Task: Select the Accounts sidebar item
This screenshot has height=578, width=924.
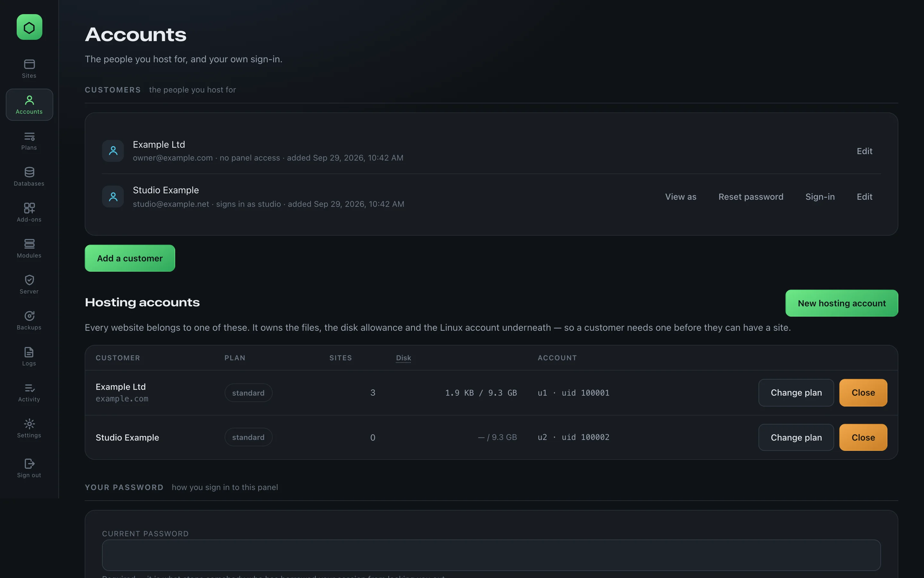Action: coord(30,105)
